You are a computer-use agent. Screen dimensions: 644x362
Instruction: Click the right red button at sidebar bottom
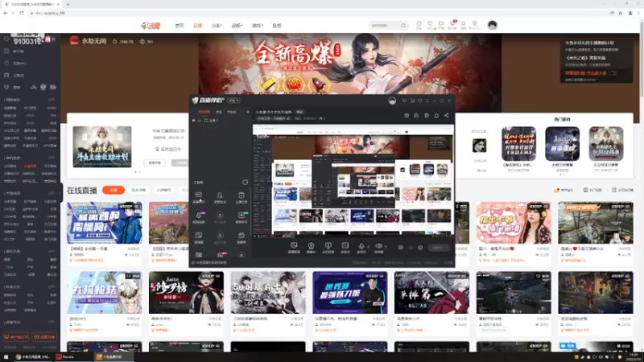(44, 337)
